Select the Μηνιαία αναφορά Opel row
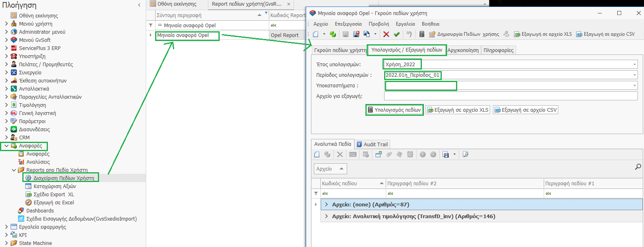Image resolution: width=644 pixels, height=247 pixels. tap(183, 35)
